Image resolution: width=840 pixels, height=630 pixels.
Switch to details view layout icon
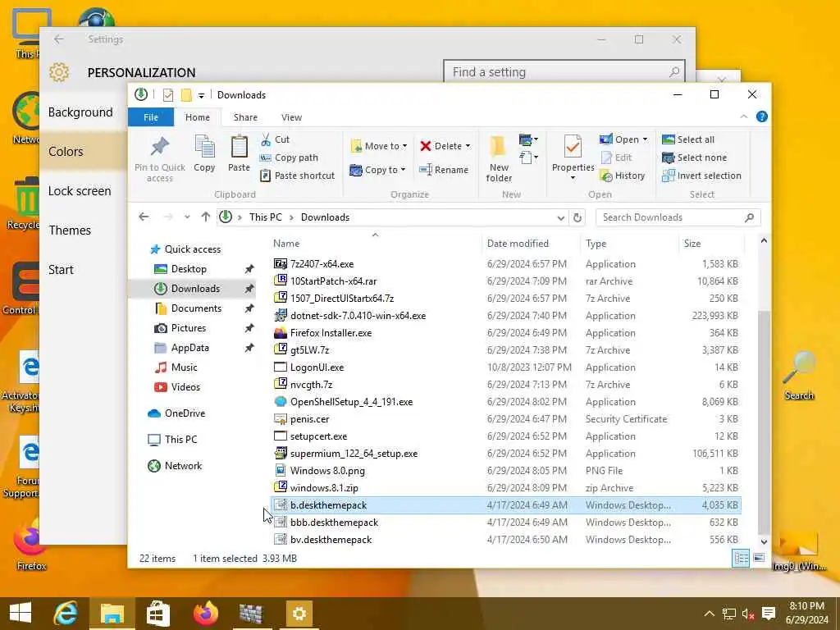click(741, 558)
